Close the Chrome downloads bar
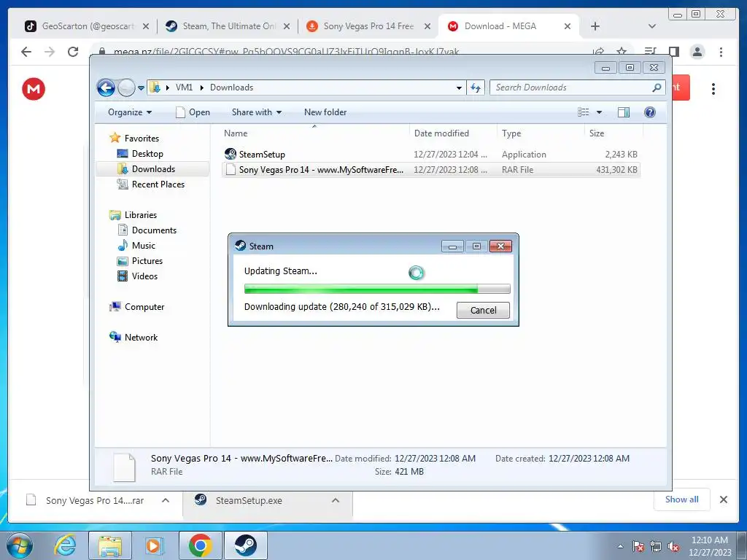Image resolution: width=747 pixels, height=560 pixels. [723, 499]
